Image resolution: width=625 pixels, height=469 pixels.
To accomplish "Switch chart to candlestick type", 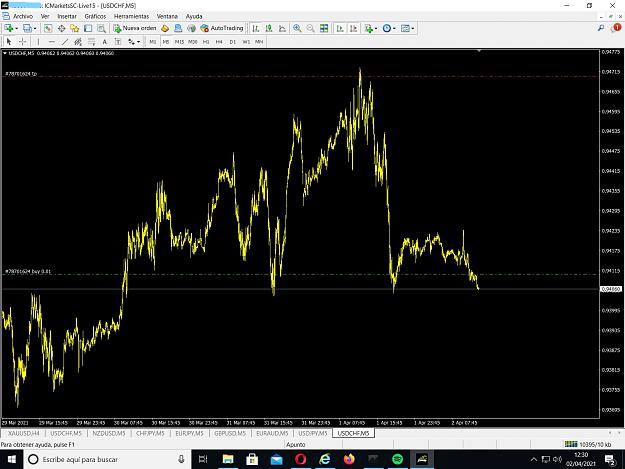I will [269, 28].
